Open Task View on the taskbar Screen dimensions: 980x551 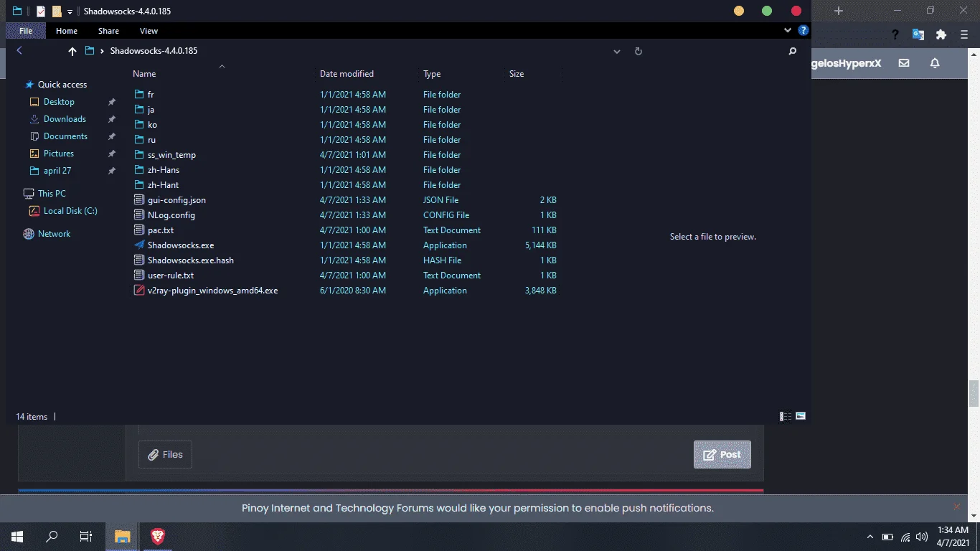pyautogui.click(x=86, y=537)
